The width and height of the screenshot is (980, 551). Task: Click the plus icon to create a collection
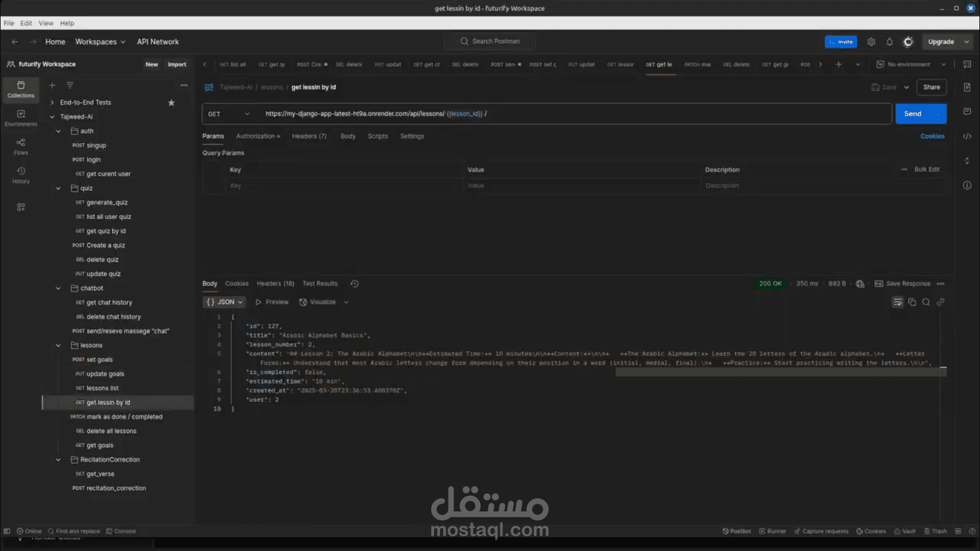pyautogui.click(x=52, y=85)
